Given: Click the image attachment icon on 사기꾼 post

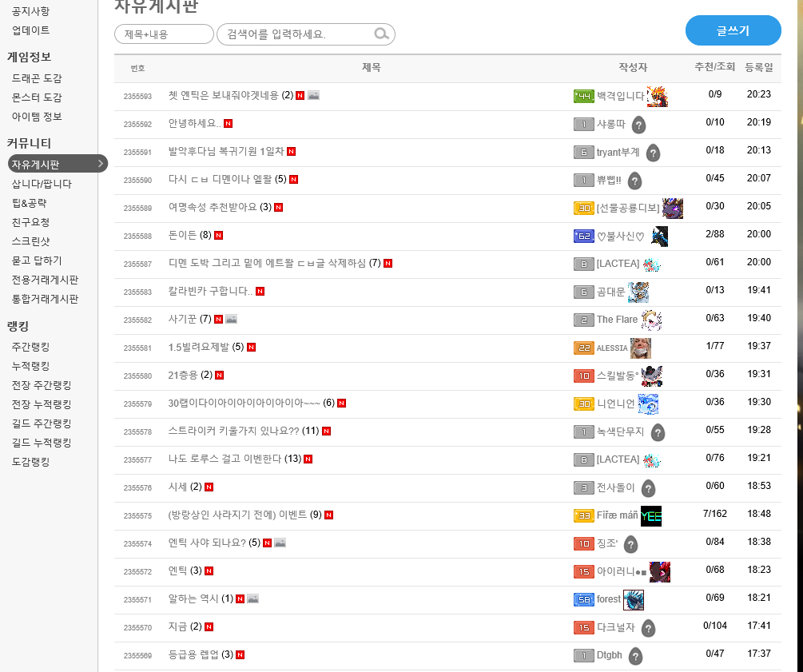Looking at the screenshot, I should pyautogui.click(x=231, y=319).
